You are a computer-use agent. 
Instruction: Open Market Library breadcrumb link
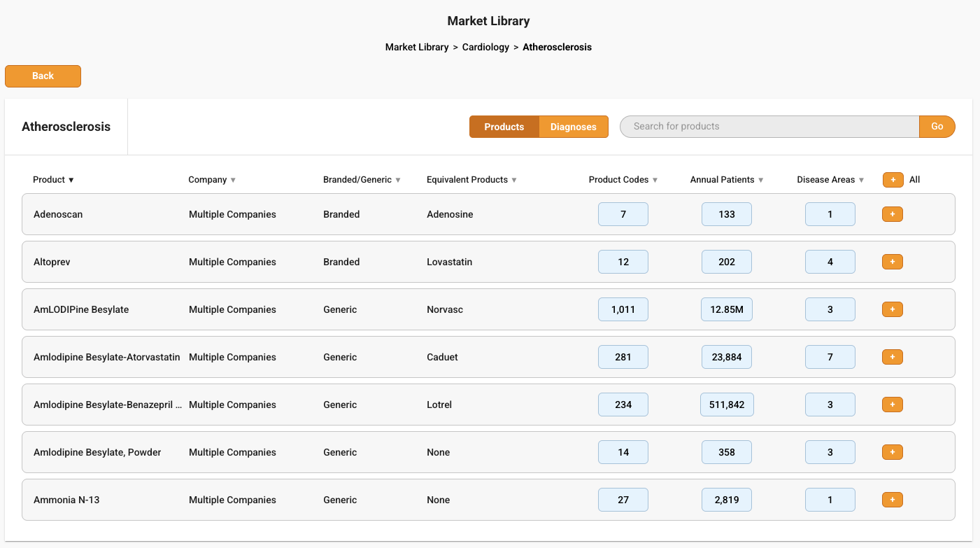[417, 48]
